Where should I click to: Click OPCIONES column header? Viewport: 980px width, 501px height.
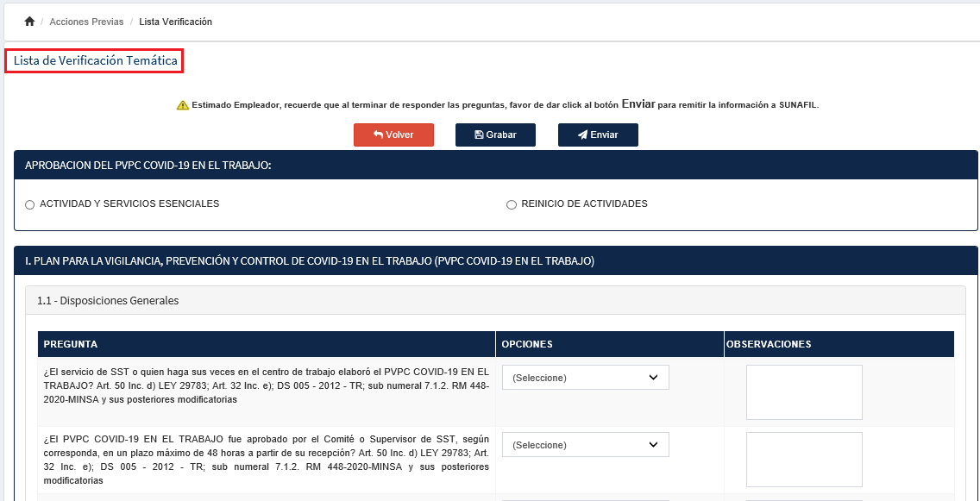(x=610, y=344)
